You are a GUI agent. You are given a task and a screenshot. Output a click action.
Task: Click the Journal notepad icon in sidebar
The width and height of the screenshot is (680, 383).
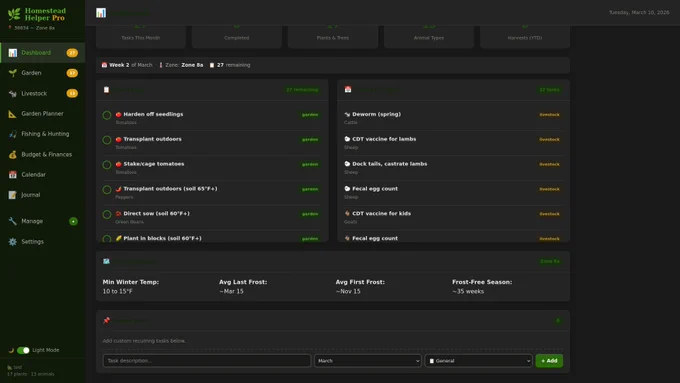point(13,195)
